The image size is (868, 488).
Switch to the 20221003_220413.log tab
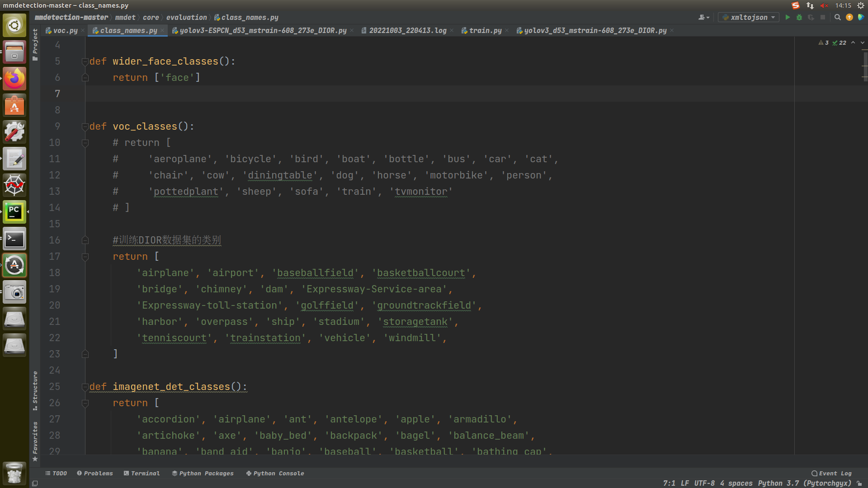pyautogui.click(x=407, y=30)
